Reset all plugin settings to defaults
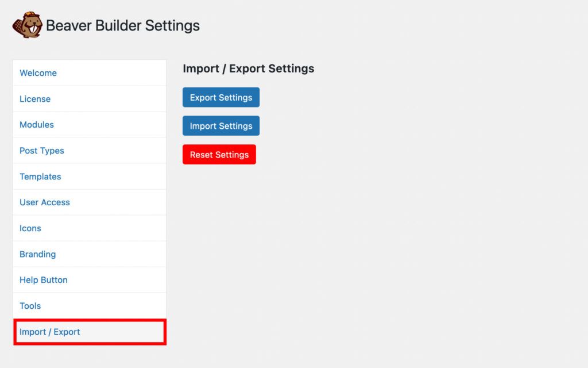The height and width of the screenshot is (368, 588). pyautogui.click(x=219, y=154)
